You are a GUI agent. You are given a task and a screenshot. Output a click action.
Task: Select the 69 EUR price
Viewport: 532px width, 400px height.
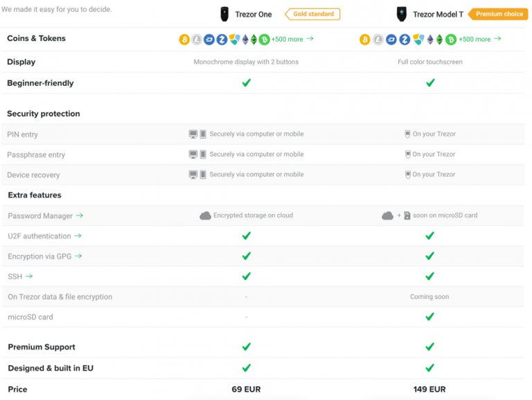coord(246,389)
